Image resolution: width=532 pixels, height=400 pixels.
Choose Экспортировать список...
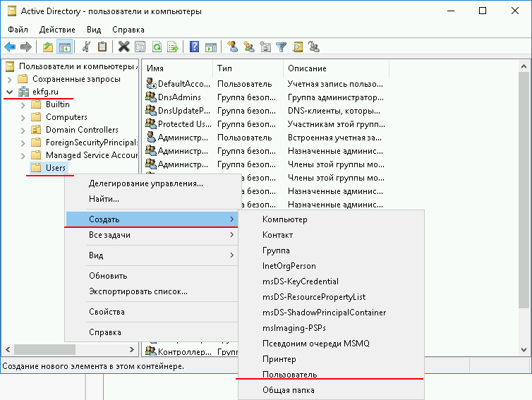[x=152, y=291]
